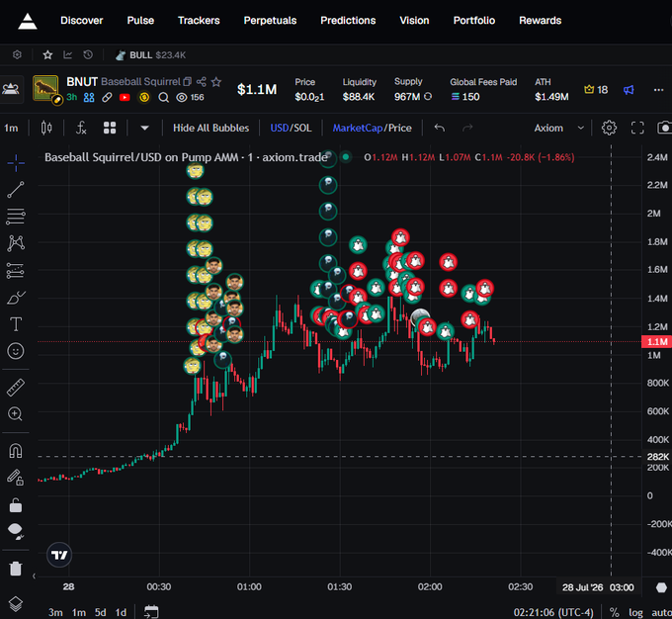
Task: Click the crown 18 badge
Action: [x=596, y=90]
